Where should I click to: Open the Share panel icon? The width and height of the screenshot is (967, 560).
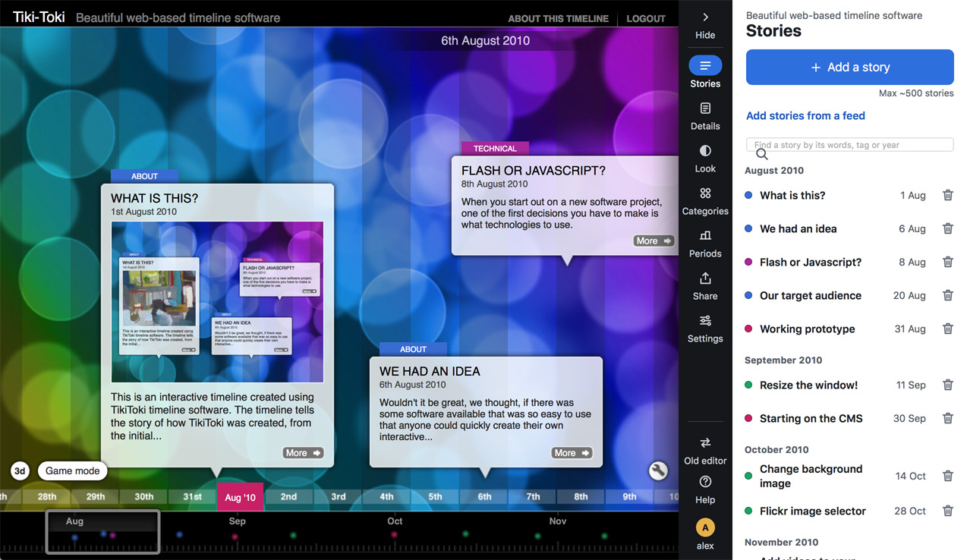pyautogui.click(x=705, y=278)
